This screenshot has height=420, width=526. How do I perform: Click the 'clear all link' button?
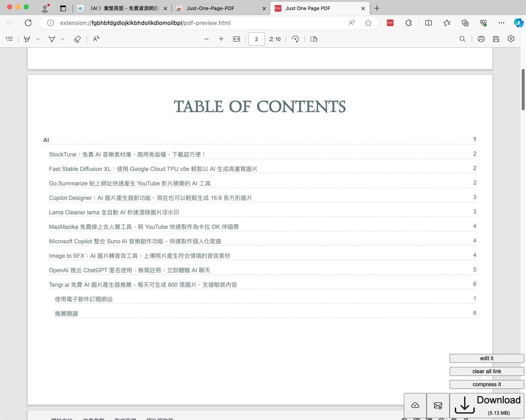487,372
